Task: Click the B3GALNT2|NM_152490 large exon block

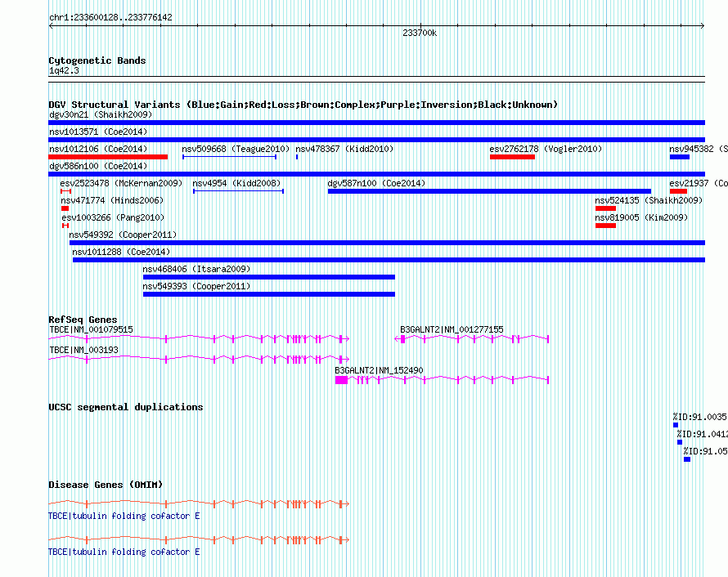Action: tap(341, 380)
